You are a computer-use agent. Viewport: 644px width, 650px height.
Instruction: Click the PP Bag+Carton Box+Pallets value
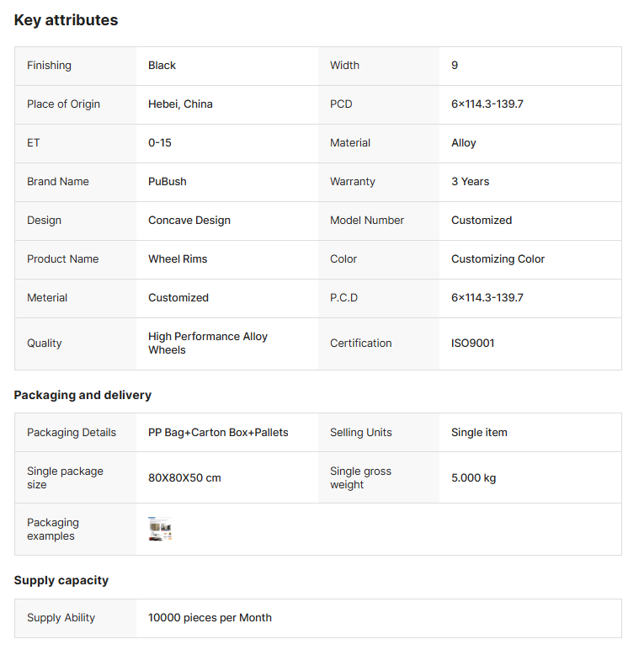click(218, 433)
